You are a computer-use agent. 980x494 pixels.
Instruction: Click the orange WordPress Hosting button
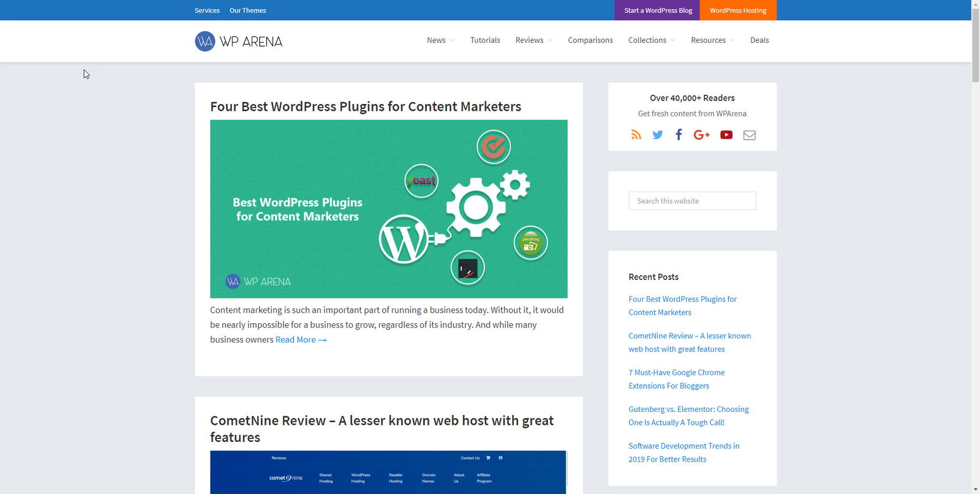pos(738,10)
